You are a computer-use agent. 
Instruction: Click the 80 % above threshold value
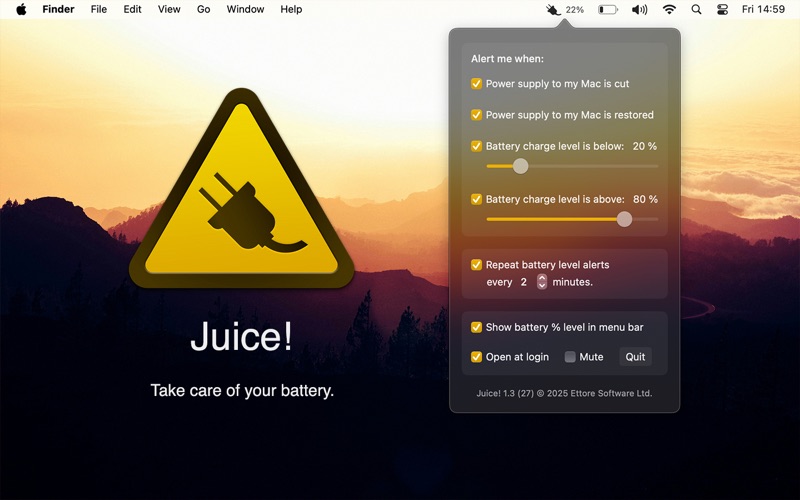point(645,199)
